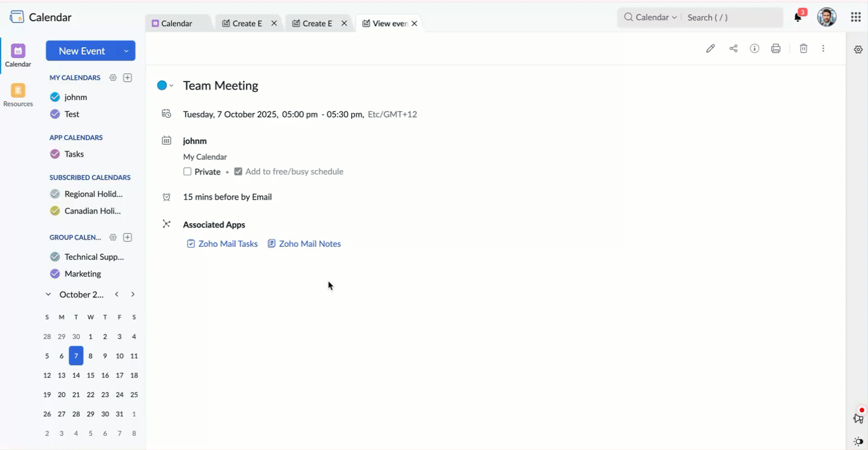Open notifications bell showing 3 alerts
This screenshot has height=450, width=868.
797,18
